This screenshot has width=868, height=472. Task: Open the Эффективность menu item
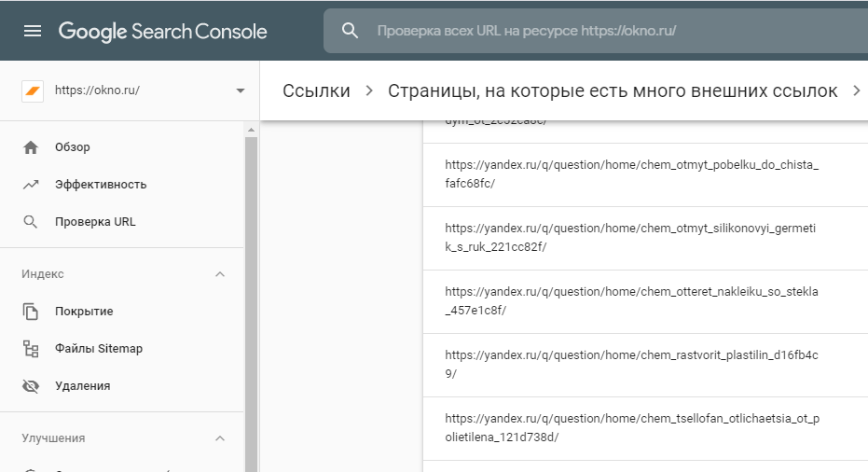coord(101,185)
